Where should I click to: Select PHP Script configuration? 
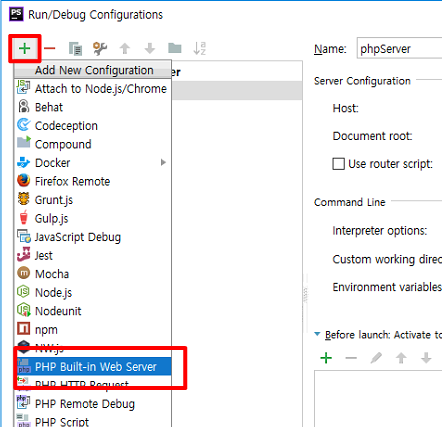point(93,421)
